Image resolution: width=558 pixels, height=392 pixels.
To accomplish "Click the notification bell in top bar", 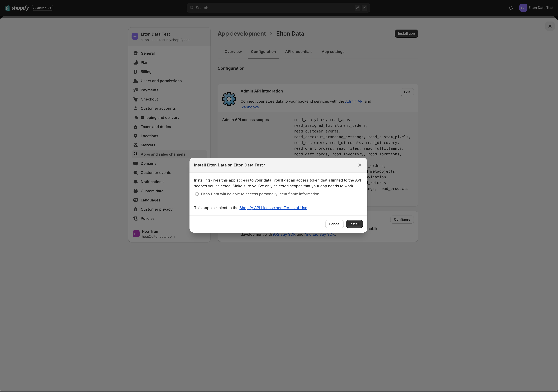I will click(x=510, y=8).
